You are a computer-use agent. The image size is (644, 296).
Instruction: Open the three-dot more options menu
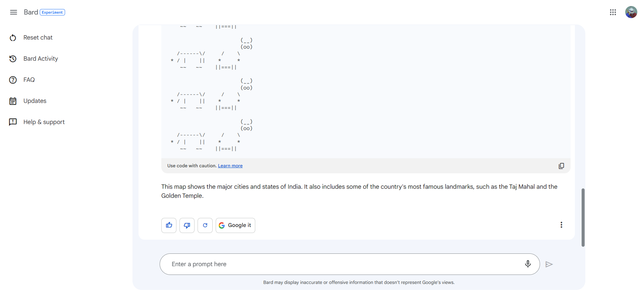tap(561, 225)
